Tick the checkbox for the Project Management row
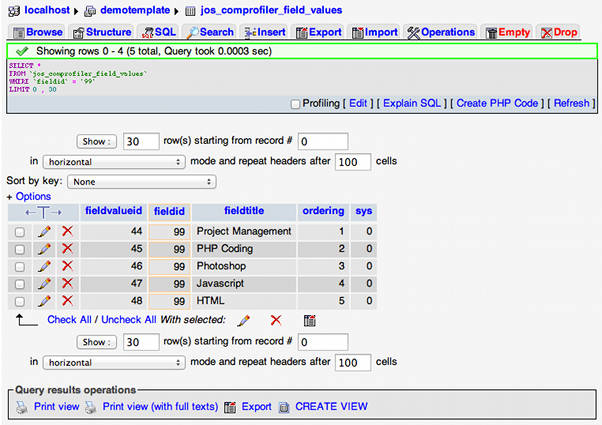Screen dimensions: 602x425 click(x=20, y=232)
